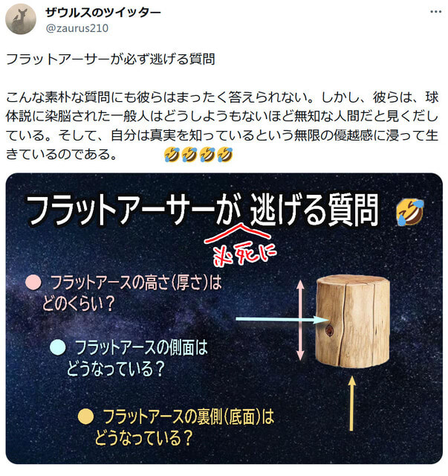This screenshot has height=476, width=448.
Task: Click the pink vertical double arrow
Action: point(300,320)
